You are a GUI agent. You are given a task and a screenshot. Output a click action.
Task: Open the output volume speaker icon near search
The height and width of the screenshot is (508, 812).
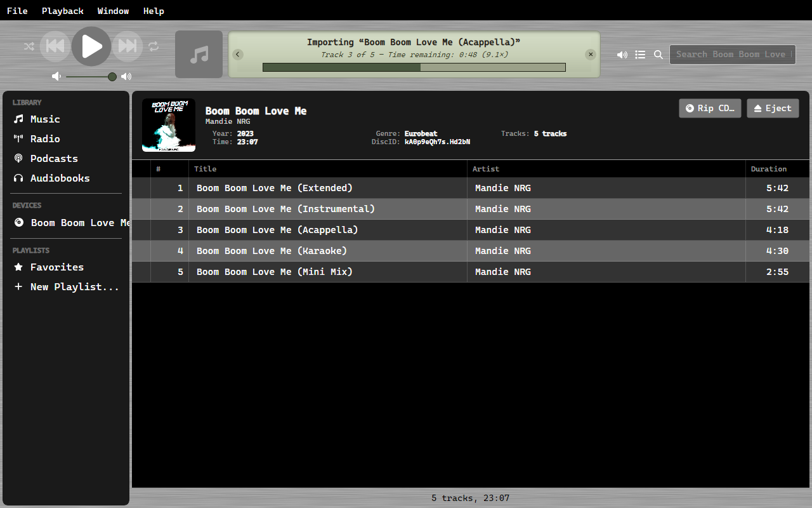point(622,55)
